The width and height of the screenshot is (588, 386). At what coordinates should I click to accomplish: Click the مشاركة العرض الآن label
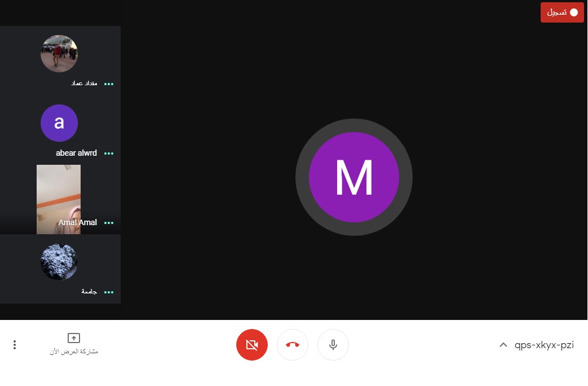point(74,352)
